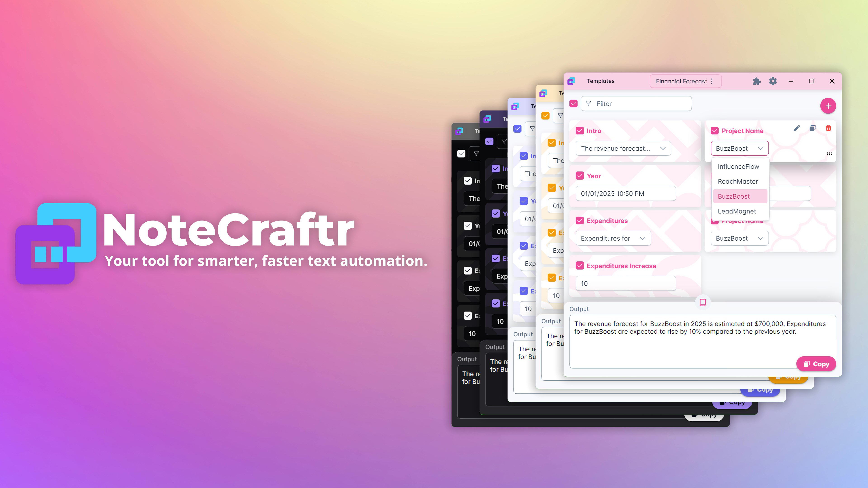Edit the Project Name field with the pencil
The width and height of the screenshot is (868, 488).
797,128
